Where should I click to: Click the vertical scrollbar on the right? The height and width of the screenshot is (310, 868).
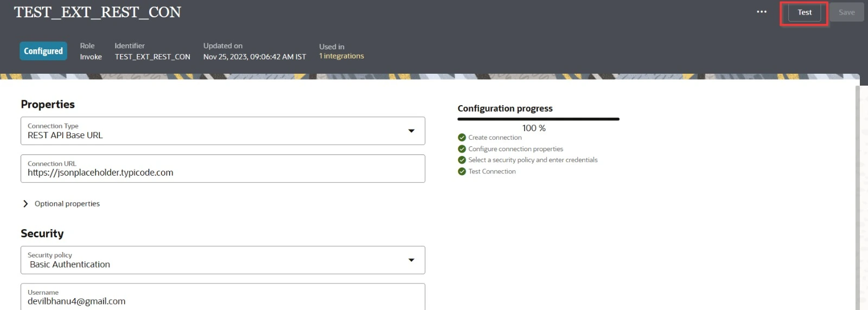click(857, 195)
